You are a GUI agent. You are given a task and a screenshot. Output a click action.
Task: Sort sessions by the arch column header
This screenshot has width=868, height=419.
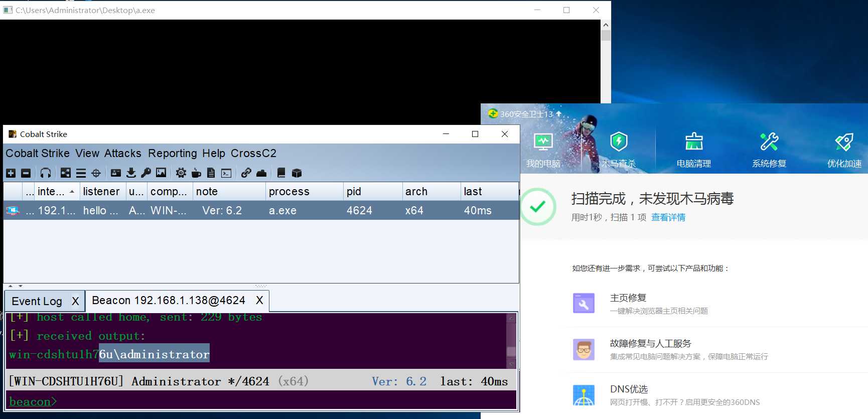coord(431,192)
